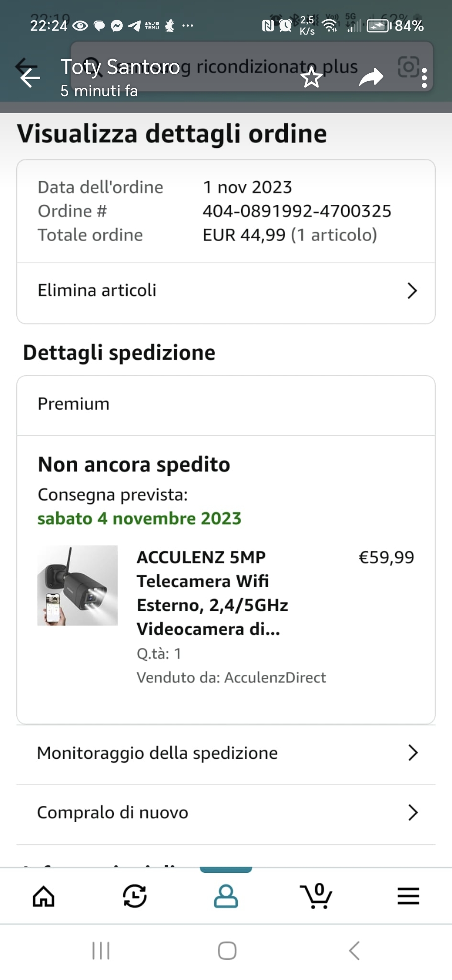Open the buy again history icon

[x=135, y=896]
